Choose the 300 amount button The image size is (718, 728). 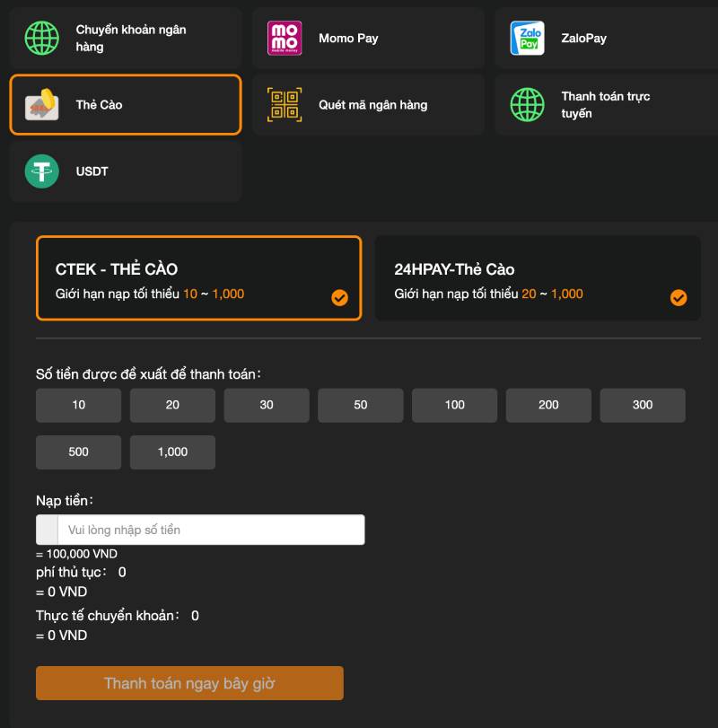[x=642, y=405]
